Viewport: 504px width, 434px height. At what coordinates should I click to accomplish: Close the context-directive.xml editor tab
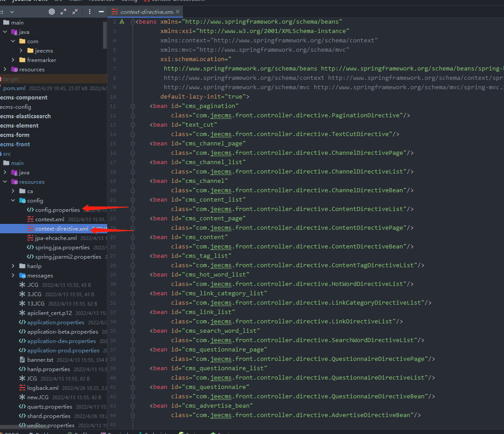coord(178,12)
